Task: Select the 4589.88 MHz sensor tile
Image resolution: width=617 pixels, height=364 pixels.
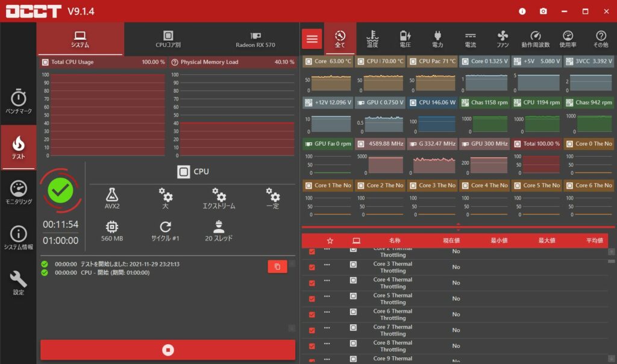Action: (x=381, y=144)
